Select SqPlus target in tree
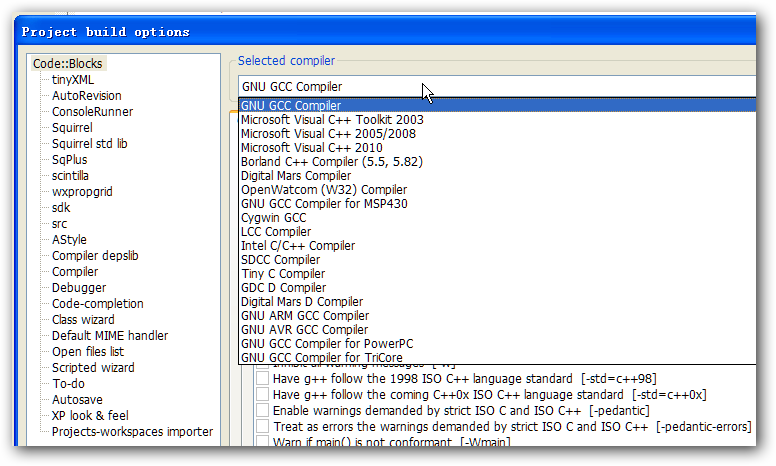 (x=70, y=160)
